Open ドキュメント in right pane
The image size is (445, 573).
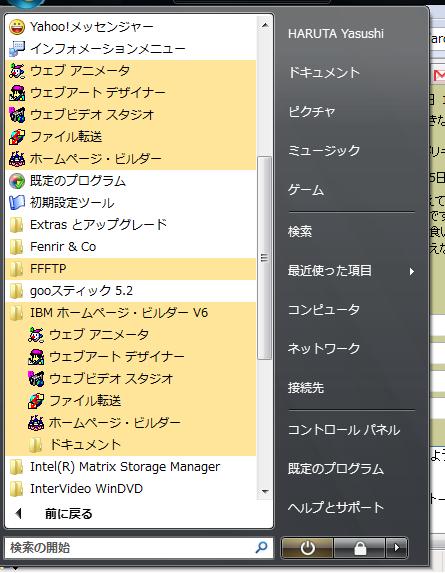pos(324,72)
